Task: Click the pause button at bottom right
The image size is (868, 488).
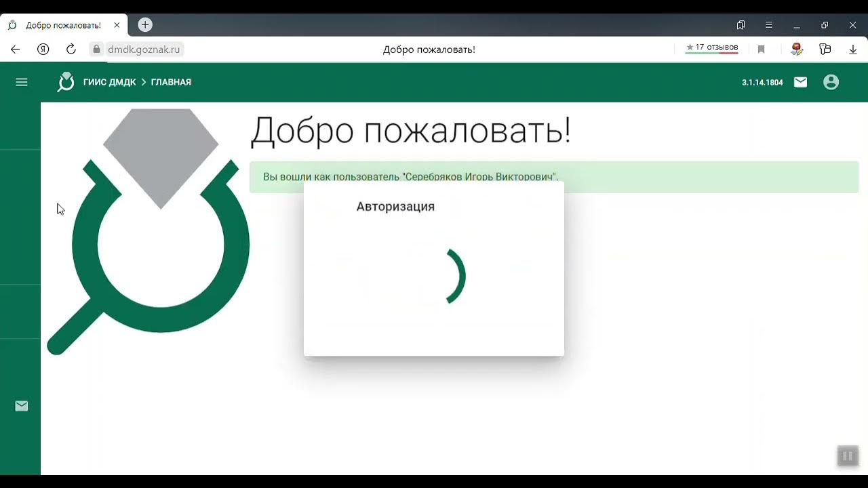Action: tap(848, 456)
